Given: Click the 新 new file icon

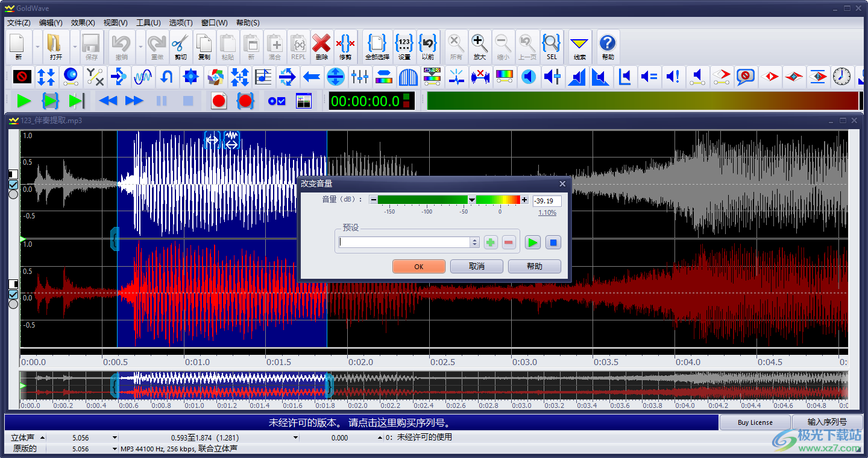Looking at the screenshot, I should (19, 46).
